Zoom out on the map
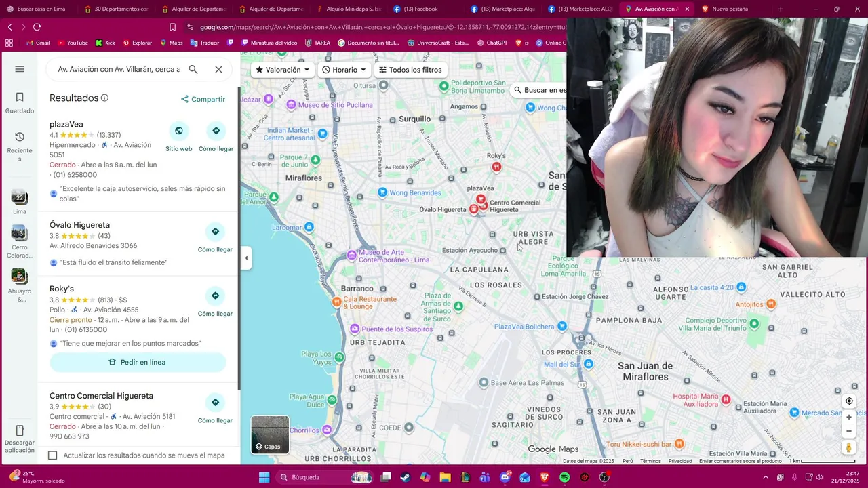Image resolution: width=868 pixels, height=488 pixels. 848,431
